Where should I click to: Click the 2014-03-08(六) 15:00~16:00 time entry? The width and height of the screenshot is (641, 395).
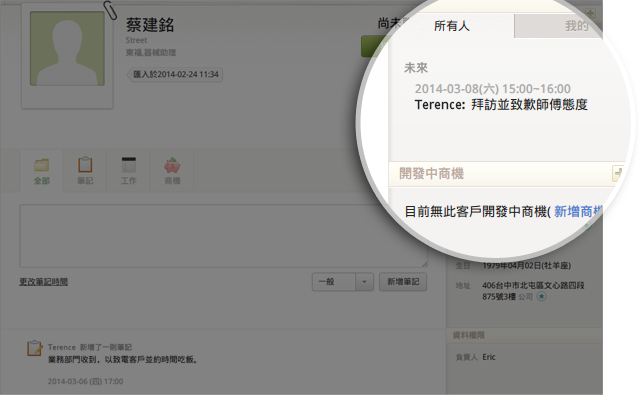[x=493, y=89]
